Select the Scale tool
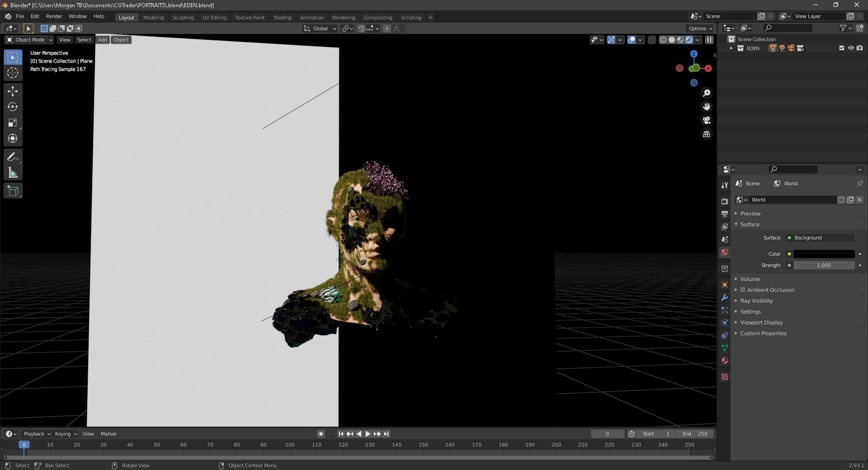 point(13,123)
